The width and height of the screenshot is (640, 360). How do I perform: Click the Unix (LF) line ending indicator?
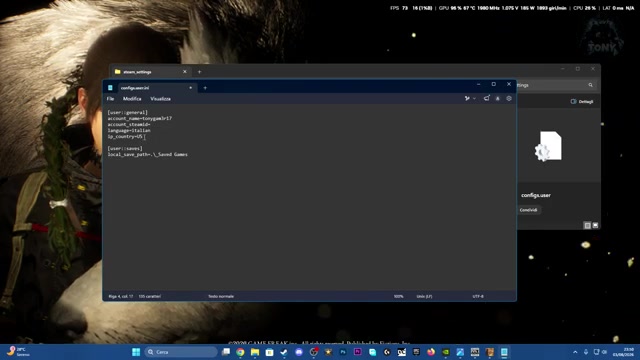(x=424, y=296)
